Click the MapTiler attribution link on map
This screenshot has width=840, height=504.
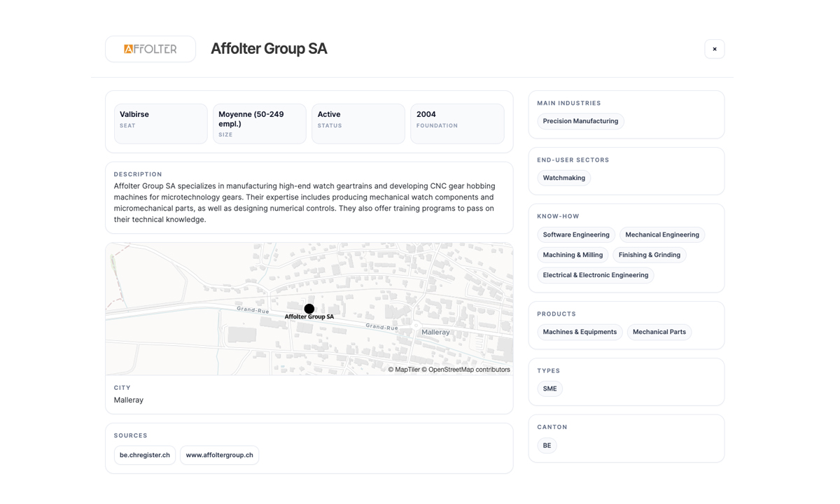(404, 370)
